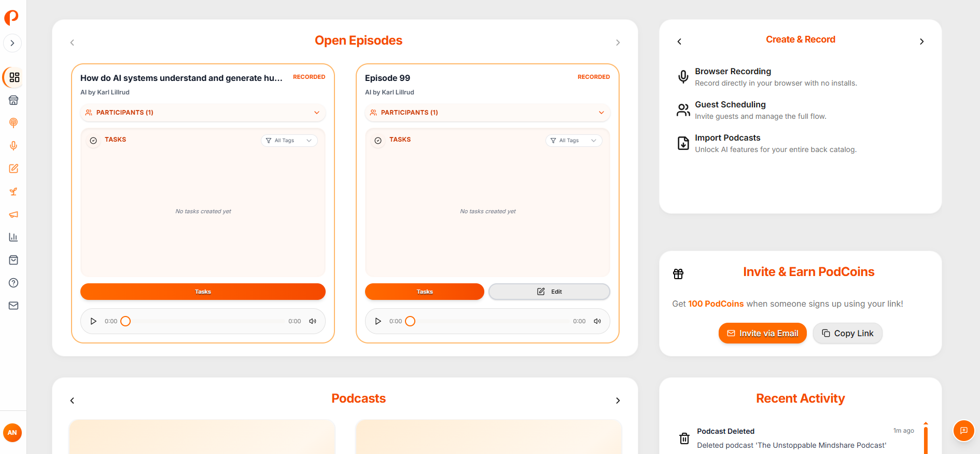Click the podcast broadcast icon in sidebar
The width and height of the screenshot is (980, 454).
13,123
